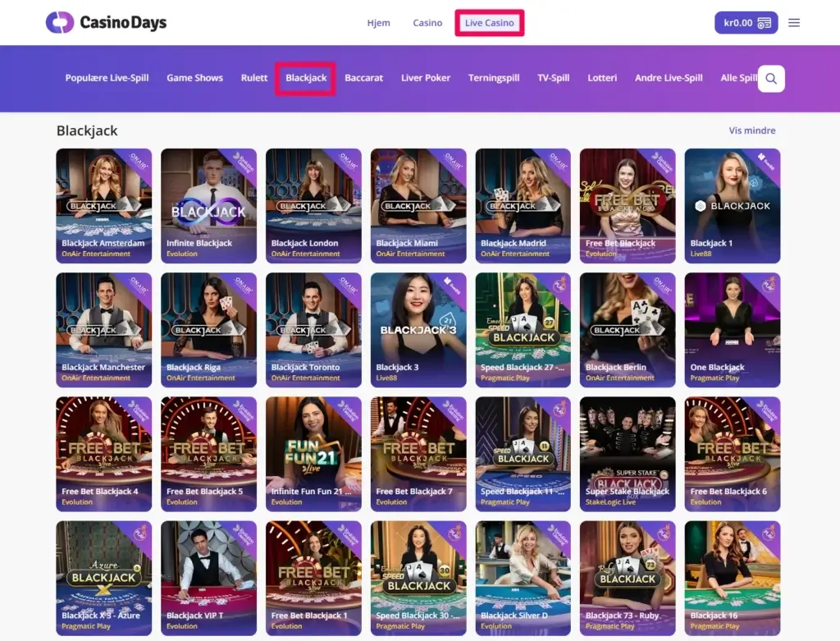This screenshot has height=641, width=840.
Task: Open the Blackjack Berlin table
Action: [x=628, y=330]
